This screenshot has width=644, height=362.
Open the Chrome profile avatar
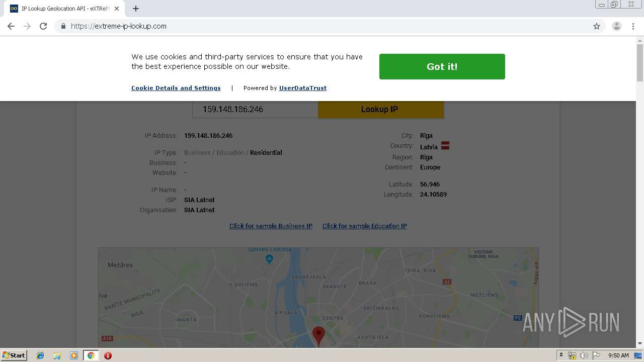(617, 26)
